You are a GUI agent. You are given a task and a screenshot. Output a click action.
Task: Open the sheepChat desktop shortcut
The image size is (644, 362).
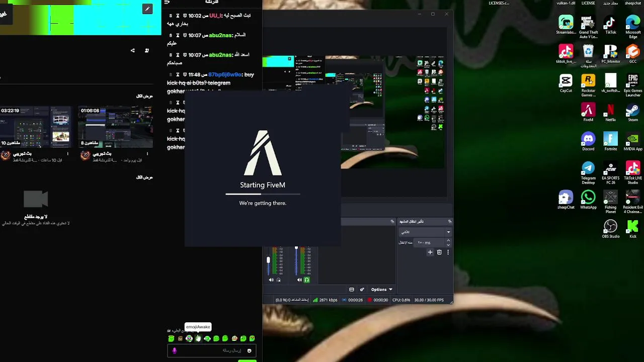pos(566,200)
